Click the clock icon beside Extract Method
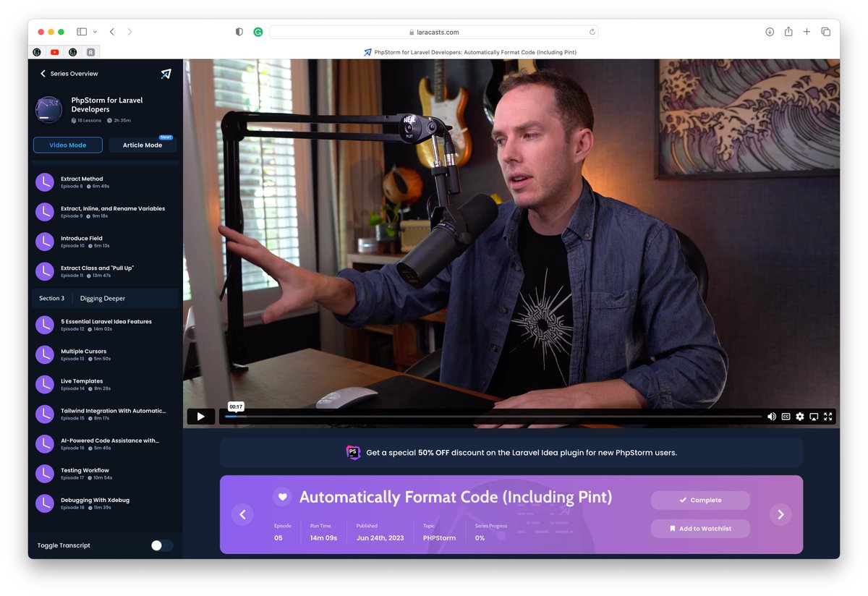 coord(45,182)
